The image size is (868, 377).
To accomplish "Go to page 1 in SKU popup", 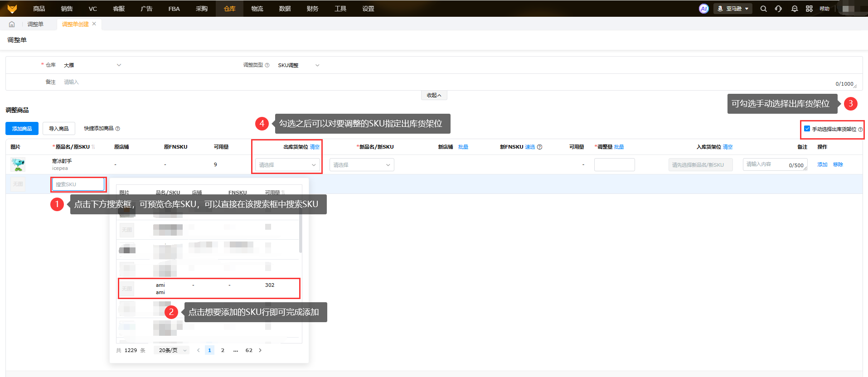I will pos(209,350).
